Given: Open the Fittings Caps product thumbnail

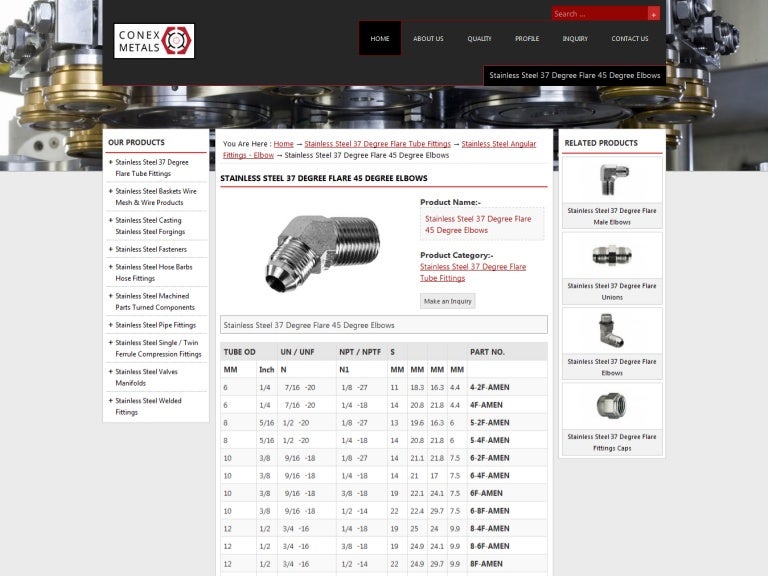Looking at the screenshot, I should (x=612, y=406).
